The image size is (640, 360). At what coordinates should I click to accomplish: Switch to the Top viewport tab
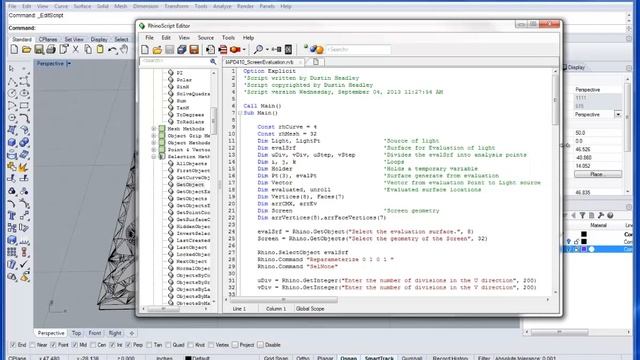click(76, 333)
